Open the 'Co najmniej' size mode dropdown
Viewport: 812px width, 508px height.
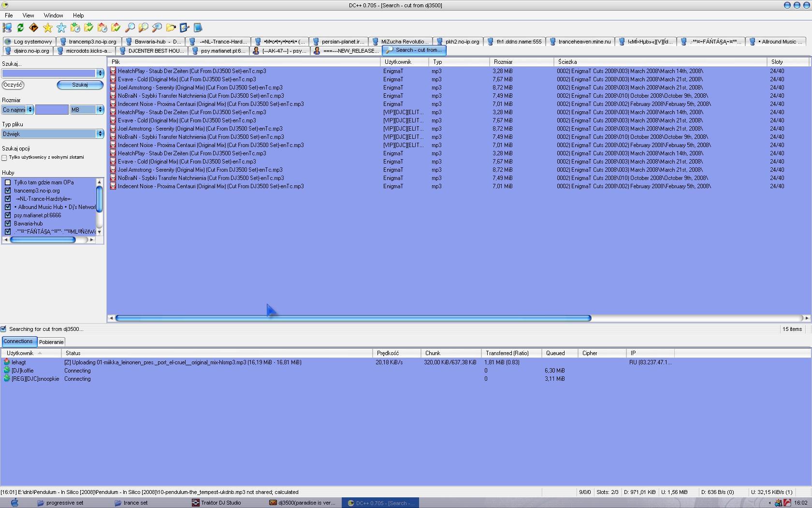click(x=17, y=110)
